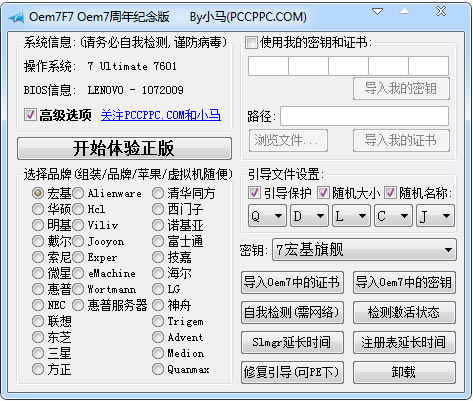The image size is (473, 401).
Task: Open the L letter dropdown
Action: 351,216
